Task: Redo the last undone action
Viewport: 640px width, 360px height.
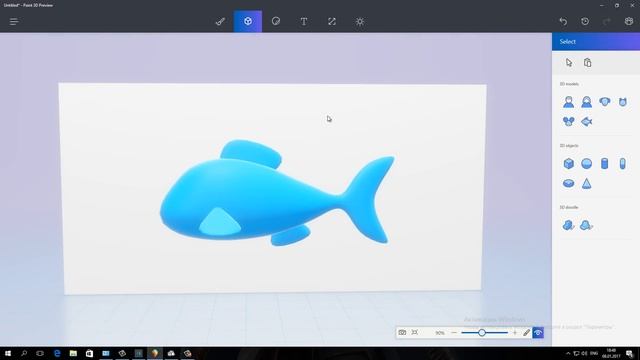Action: pyautogui.click(x=607, y=22)
